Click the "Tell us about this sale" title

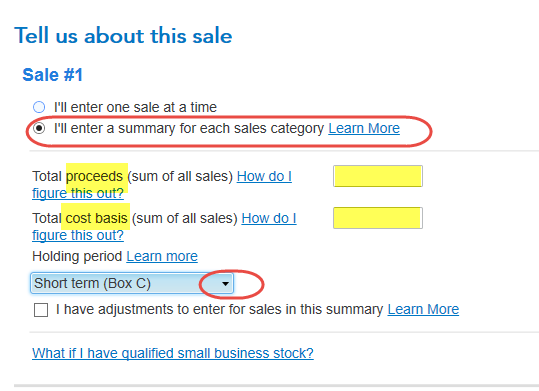pos(123,36)
